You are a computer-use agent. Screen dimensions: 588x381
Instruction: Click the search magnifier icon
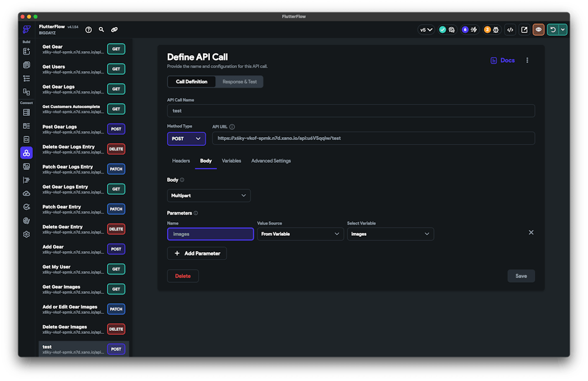101,29
